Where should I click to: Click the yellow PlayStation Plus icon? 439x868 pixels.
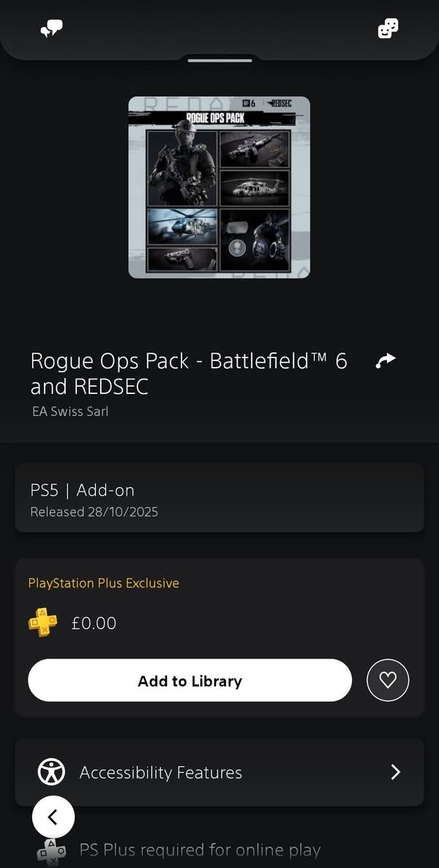[43, 623]
